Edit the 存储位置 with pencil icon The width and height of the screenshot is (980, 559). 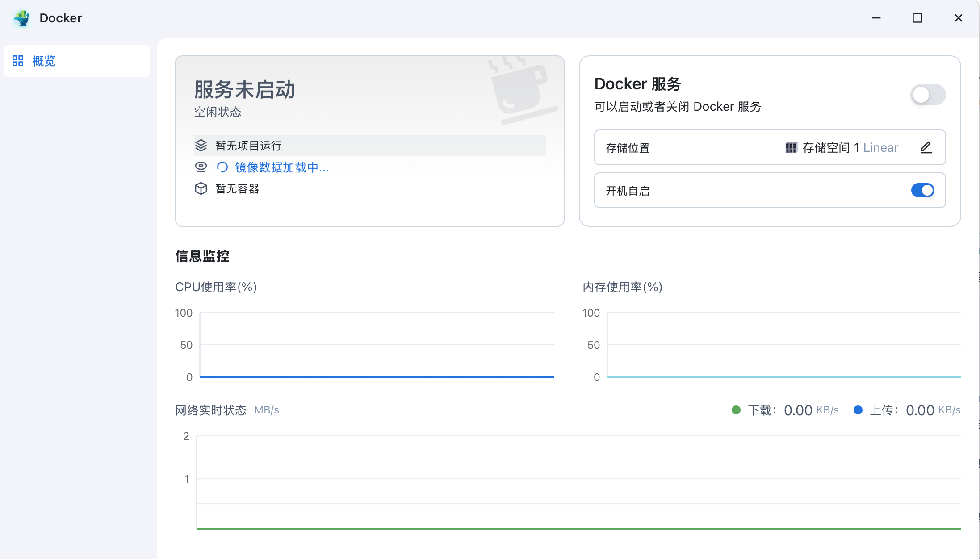[x=926, y=147]
